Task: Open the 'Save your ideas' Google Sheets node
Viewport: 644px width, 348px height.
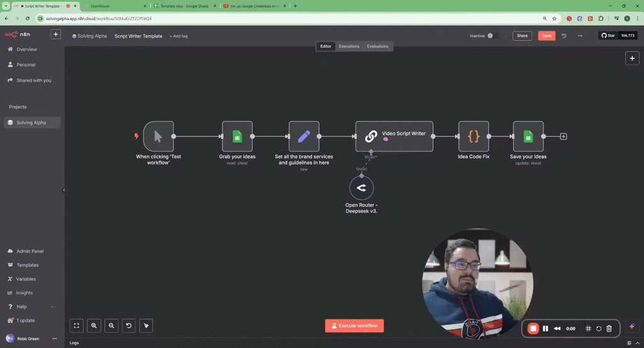Action: 528,136
